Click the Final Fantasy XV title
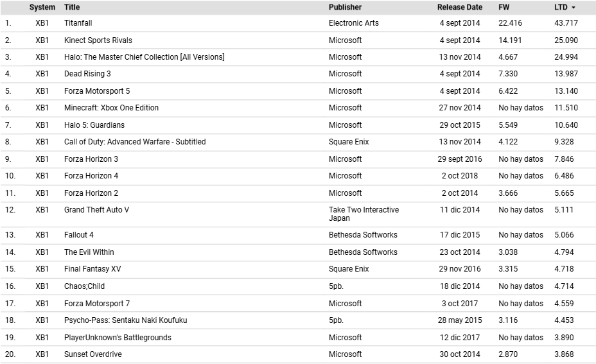 click(x=92, y=269)
